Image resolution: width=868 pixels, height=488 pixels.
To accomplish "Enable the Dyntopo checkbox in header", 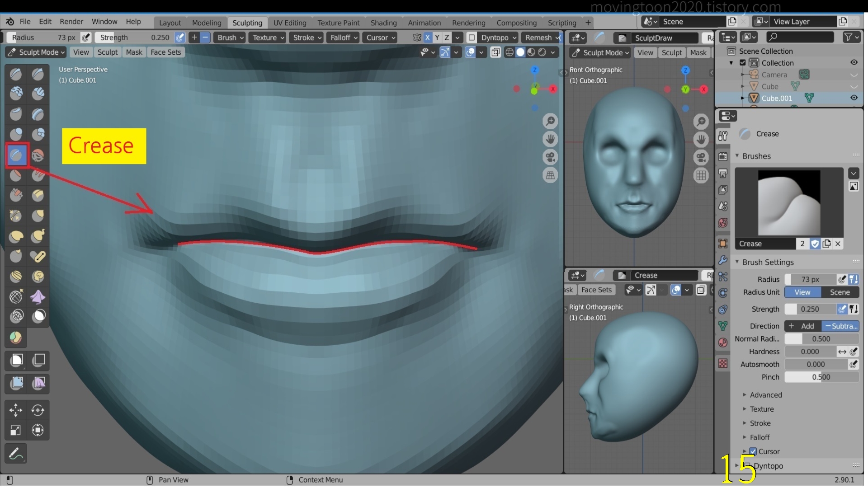I will click(472, 38).
